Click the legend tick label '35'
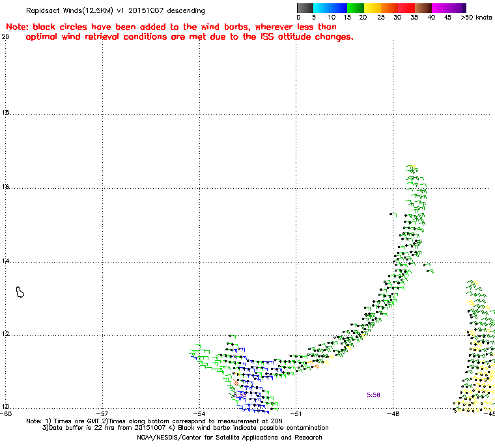The image size is (495, 448). pyautogui.click(x=414, y=18)
